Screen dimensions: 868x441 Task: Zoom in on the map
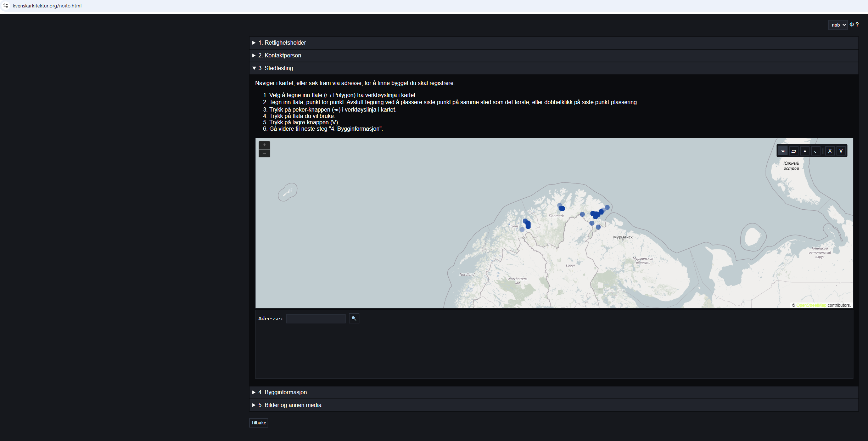264,145
